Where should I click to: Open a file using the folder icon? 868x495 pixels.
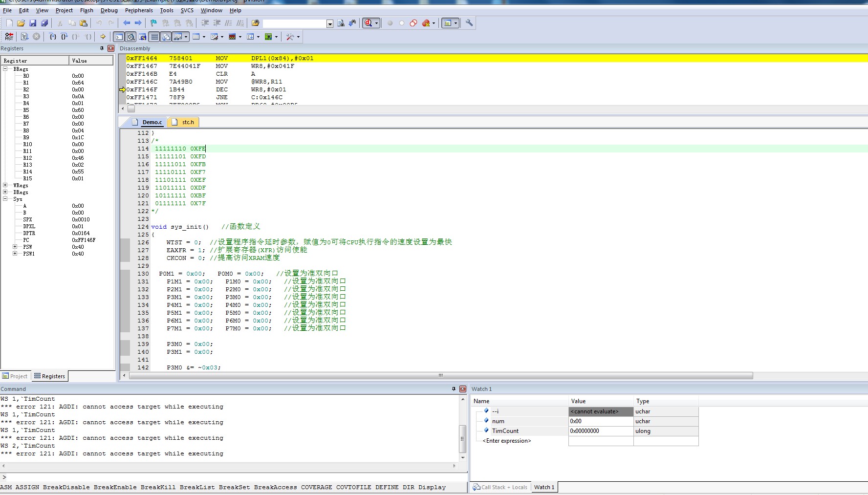click(x=21, y=23)
